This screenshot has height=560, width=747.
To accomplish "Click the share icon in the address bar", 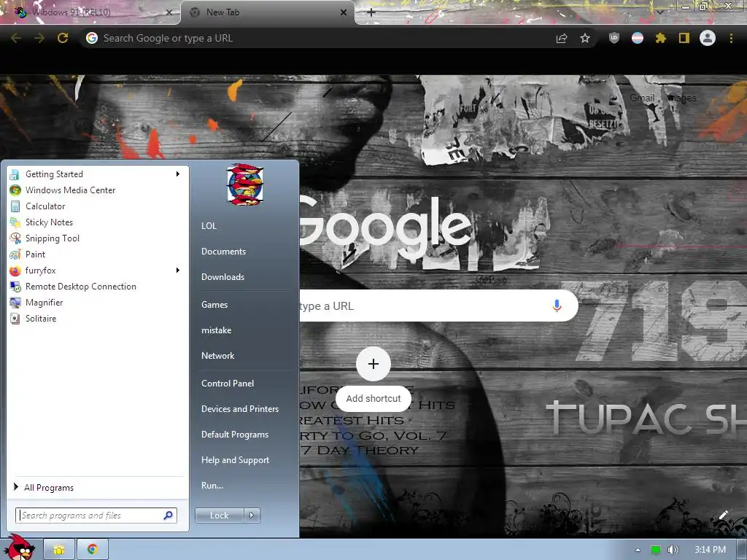I will [562, 38].
